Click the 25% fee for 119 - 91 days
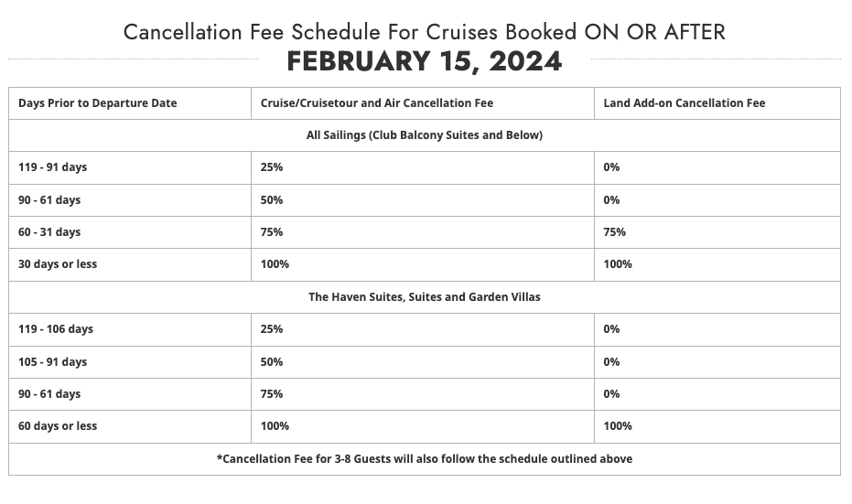 [x=272, y=167]
